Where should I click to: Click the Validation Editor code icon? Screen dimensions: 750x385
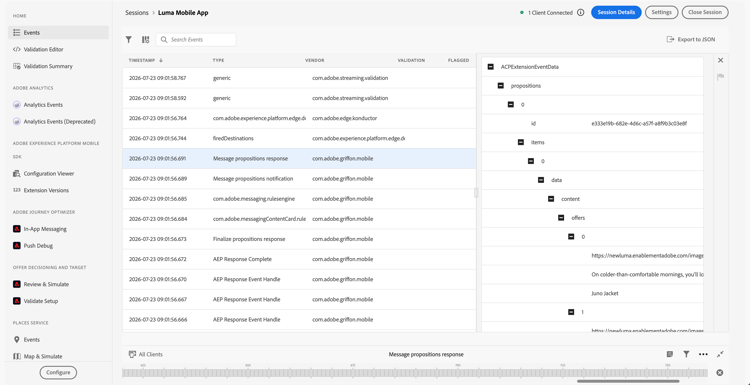coord(16,49)
